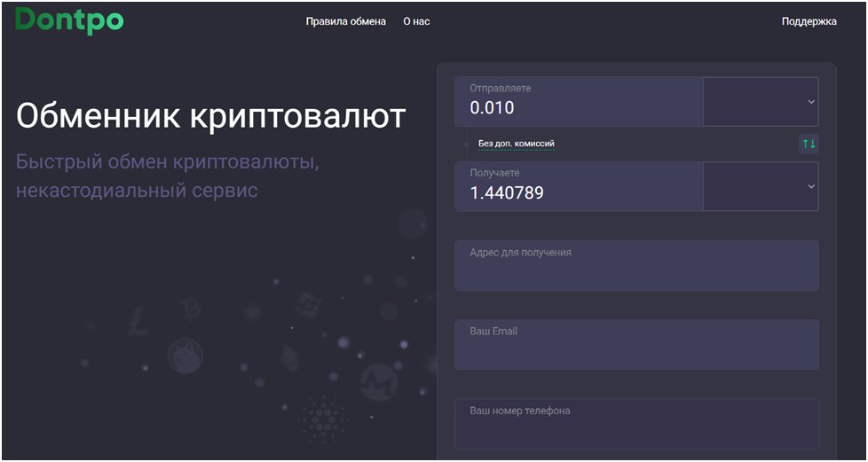Expand the Получаете currency dropdown
Screen dimensions: 868x462
(x=761, y=186)
